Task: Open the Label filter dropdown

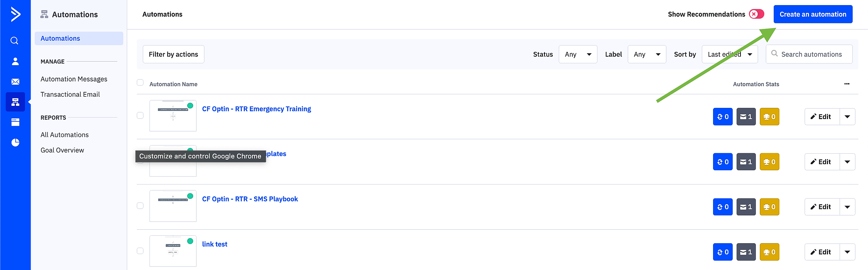Action: [x=647, y=54]
